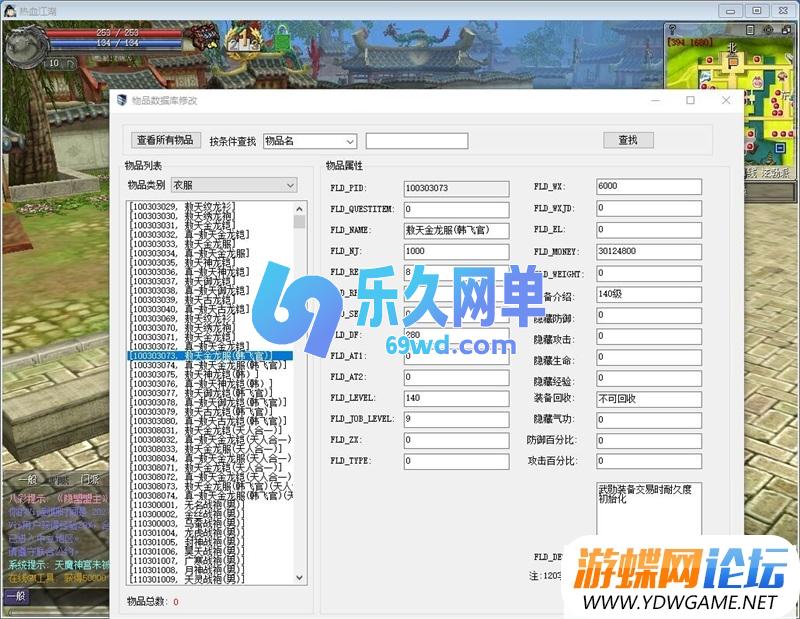Click the 140级 equipment description field
The width and height of the screenshot is (800, 619).
click(x=648, y=294)
